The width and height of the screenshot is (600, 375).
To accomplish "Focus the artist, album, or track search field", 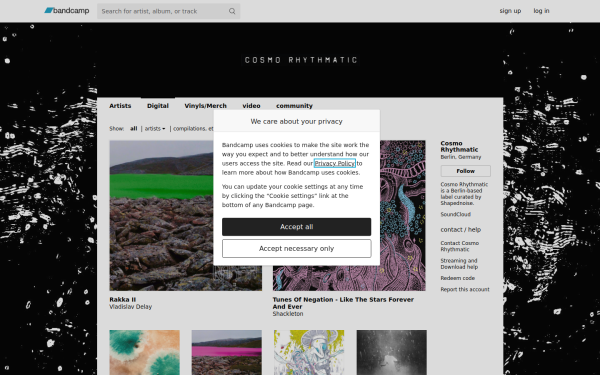I will [168, 11].
